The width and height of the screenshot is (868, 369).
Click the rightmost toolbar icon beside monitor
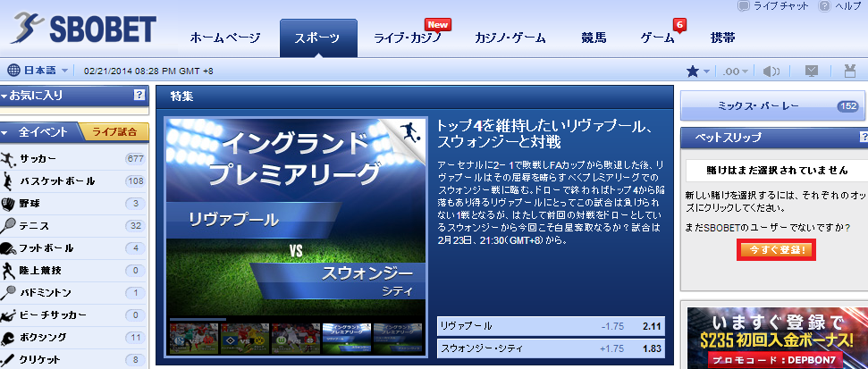point(850,71)
